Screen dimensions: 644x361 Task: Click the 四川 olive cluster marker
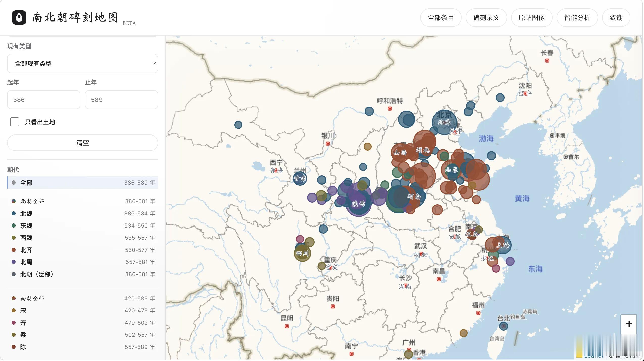pyautogui.click(x=302, y=253)
